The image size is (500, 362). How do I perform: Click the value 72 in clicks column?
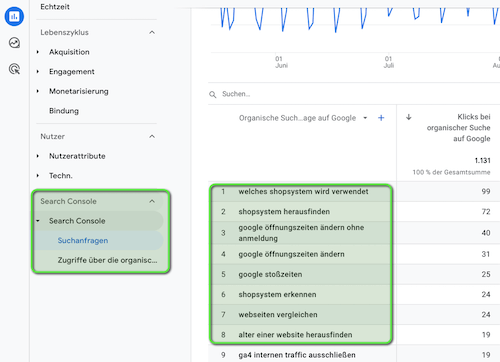pyautogui.click(x=486, y=212)
